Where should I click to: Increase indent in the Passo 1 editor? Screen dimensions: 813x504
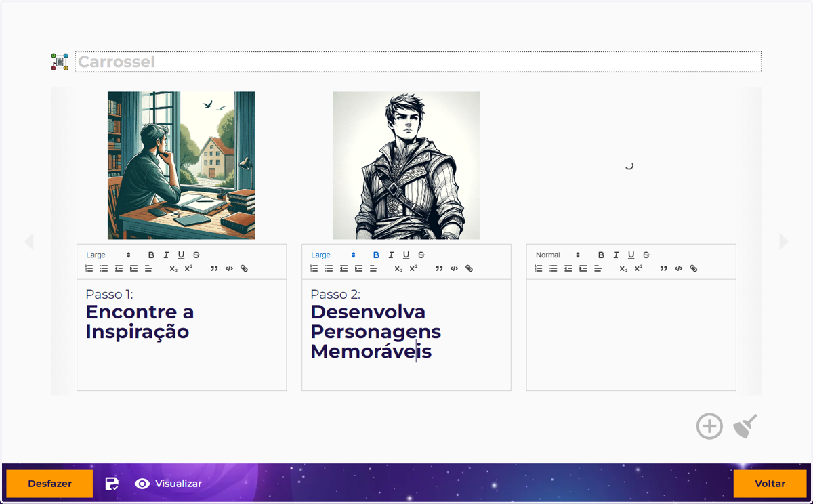click(x=133, y=269)
